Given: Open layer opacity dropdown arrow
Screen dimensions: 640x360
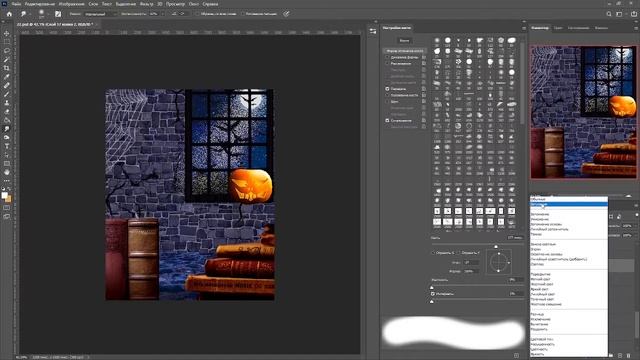Looking at the screenshot, I should click(637, 226).
